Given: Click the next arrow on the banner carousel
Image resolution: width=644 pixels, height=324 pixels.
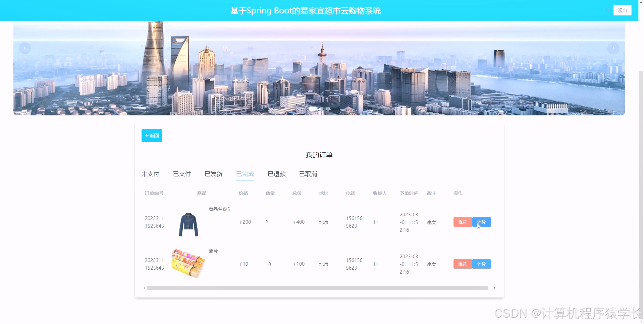Looking at the screenshot, I should click(613, 48).
